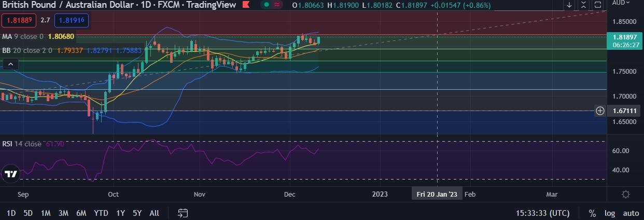The width and height of the screenshot is (644, 220).
Task: Open the Go to date calendar icon
Action: click(183, 213)
